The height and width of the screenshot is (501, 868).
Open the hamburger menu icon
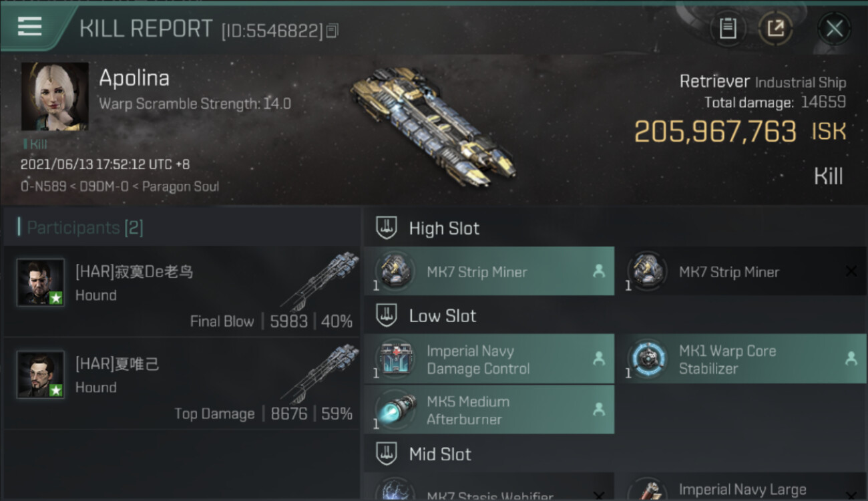[29, 27]
